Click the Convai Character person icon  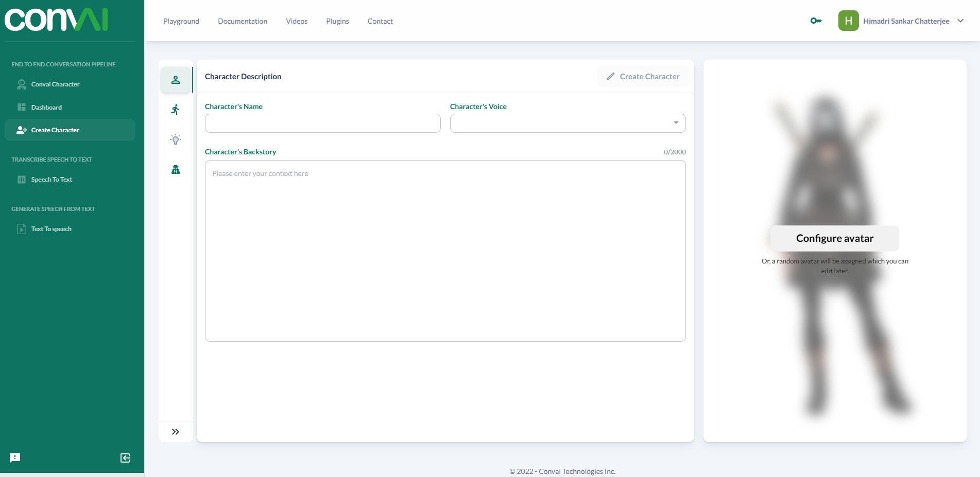click(x=22, y=84)
